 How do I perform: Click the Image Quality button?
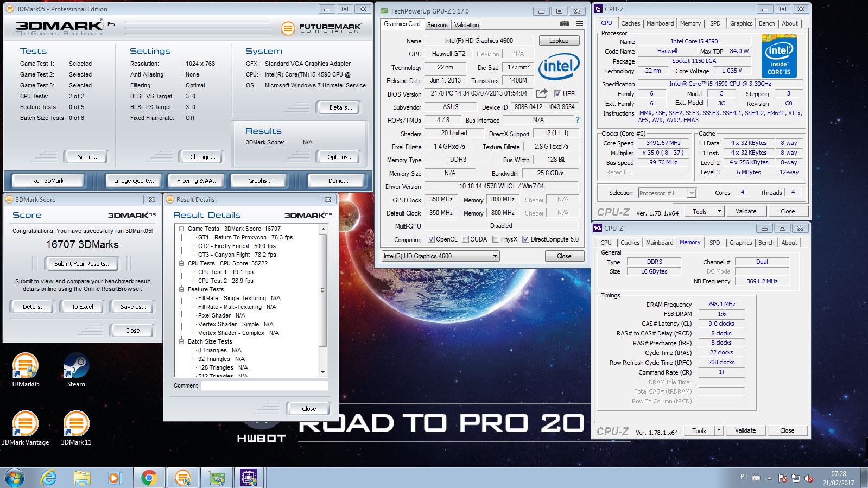(135, 181)
